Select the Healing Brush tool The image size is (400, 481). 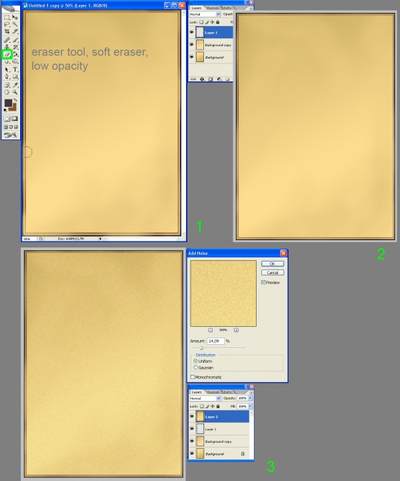coord(7,39)
